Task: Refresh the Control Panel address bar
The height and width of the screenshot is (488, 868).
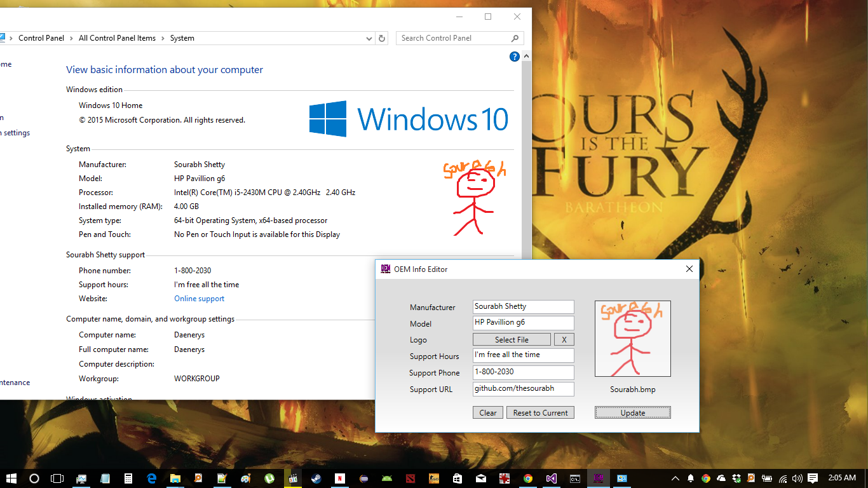Action: [382, 38]
